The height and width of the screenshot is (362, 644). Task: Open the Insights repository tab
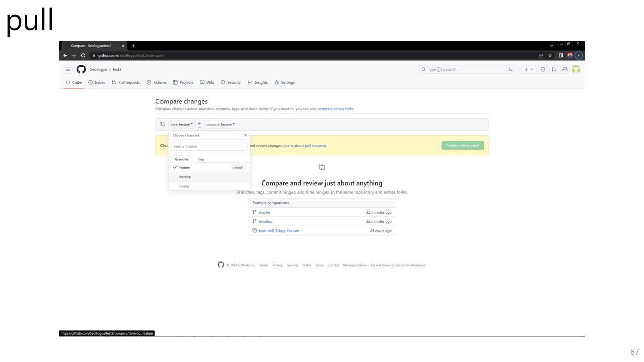258,82
